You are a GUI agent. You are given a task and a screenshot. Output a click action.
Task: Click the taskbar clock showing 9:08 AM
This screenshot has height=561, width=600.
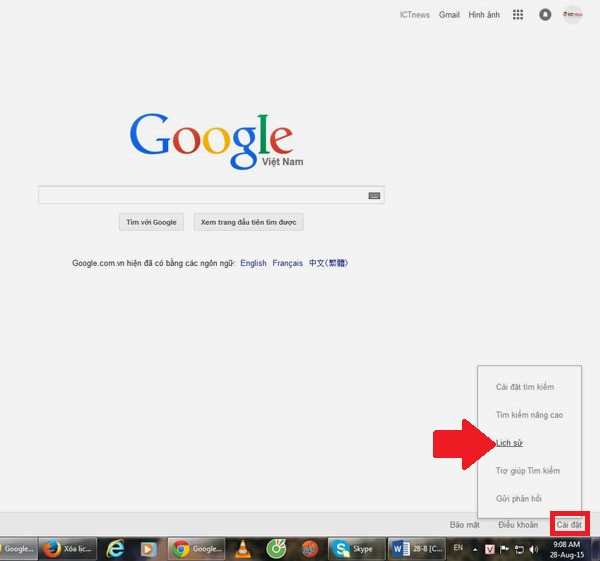pyautogui.click(x=567, y=549)
